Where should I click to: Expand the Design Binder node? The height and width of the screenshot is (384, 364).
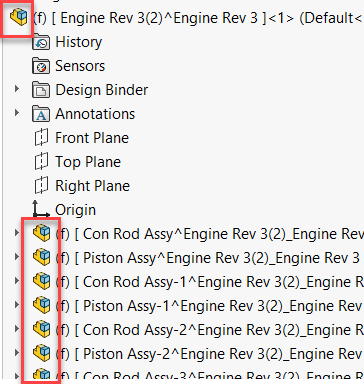(17, 89)
